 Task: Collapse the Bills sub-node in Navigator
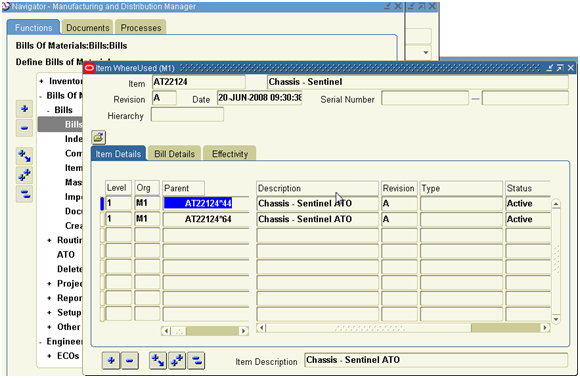(x=48, y=111)
